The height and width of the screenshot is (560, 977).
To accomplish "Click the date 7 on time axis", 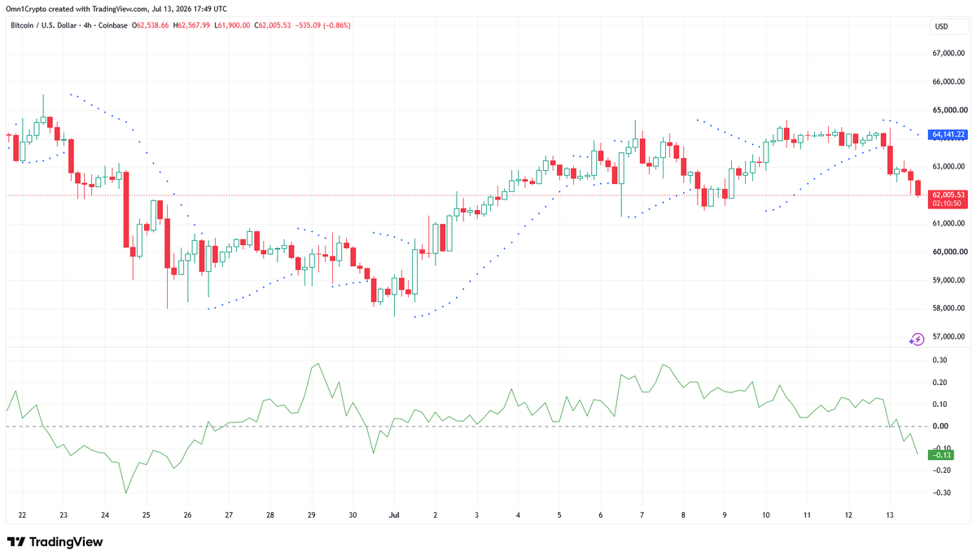I will point(642,515).
